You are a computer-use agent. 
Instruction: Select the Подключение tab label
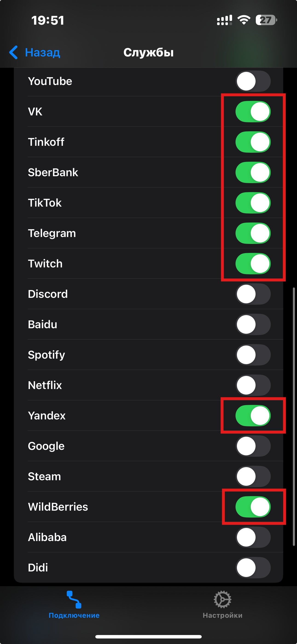coord(74,615)
